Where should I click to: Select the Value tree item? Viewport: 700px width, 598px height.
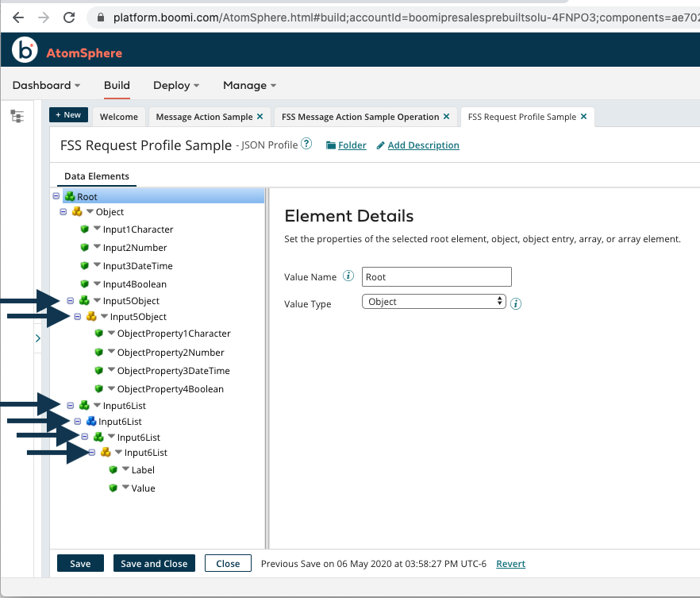(144, 488)
